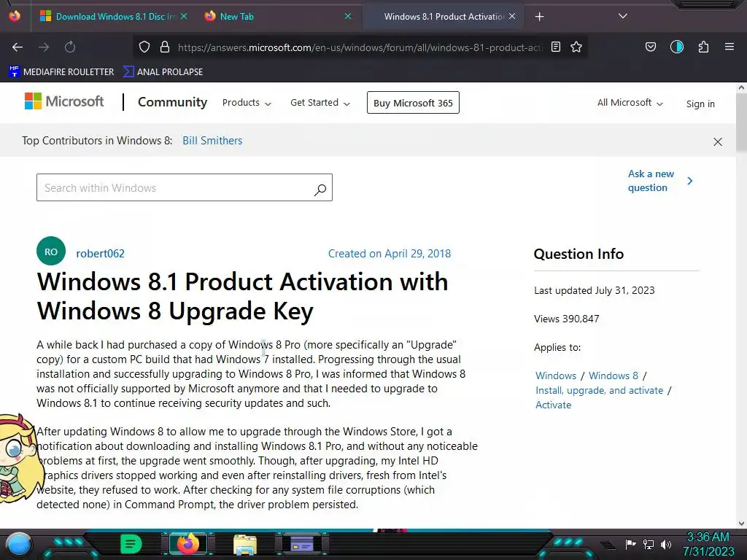This screenshot has height=560, width=747.
Task: Open the Firefox application menu
Action: pos(729,47)
